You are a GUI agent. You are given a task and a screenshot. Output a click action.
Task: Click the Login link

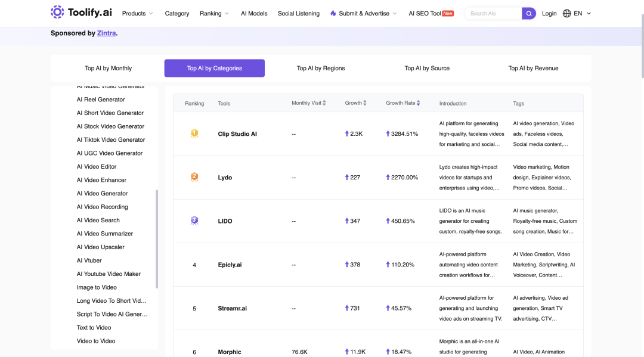(549, 14)
